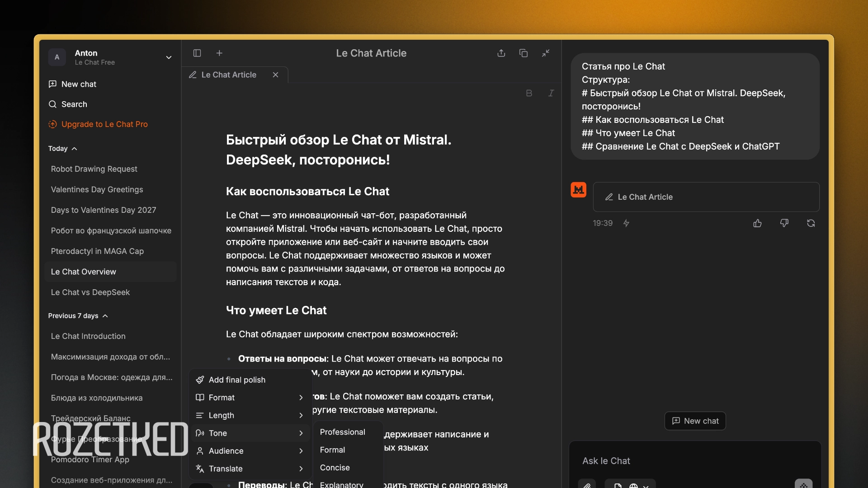The image size is (868, 488).
Task: Click Upgrade to Le Chat Pro link
Action: (98, 124)
